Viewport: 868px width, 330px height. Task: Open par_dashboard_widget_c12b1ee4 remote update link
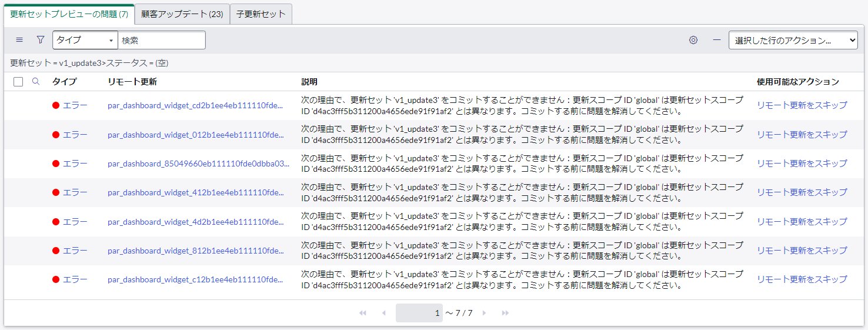[x=196, y=279]
